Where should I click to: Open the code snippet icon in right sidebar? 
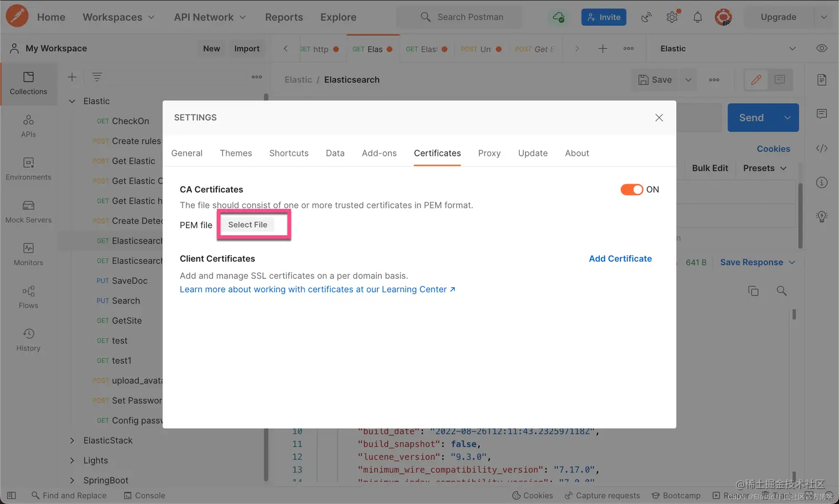pyautogui.click(x=822, y=149)
